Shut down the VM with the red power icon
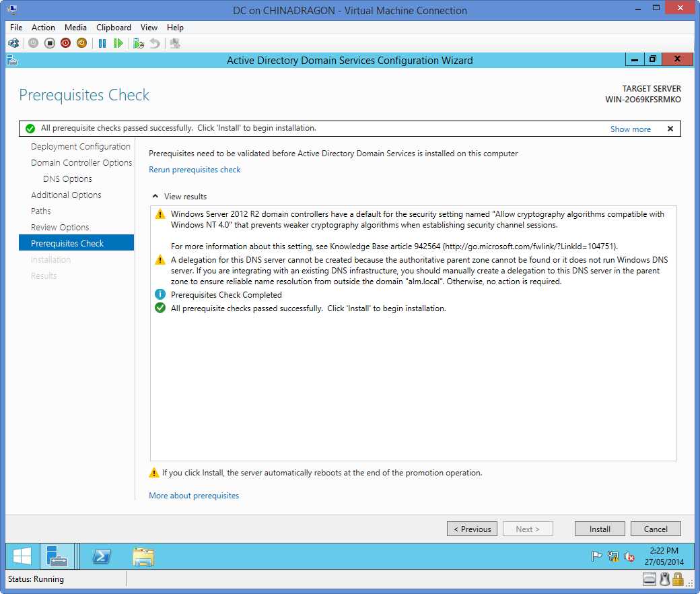700x594 pixels. pyautogui.click(x=66, y=43)
